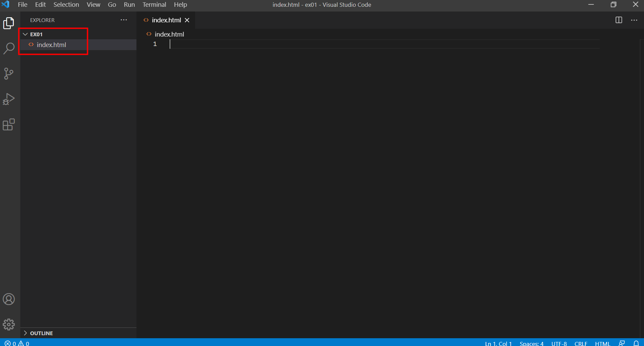Open notifications bell in status bar
This screenshot has height=346, width=644.
tap(636, 343)
